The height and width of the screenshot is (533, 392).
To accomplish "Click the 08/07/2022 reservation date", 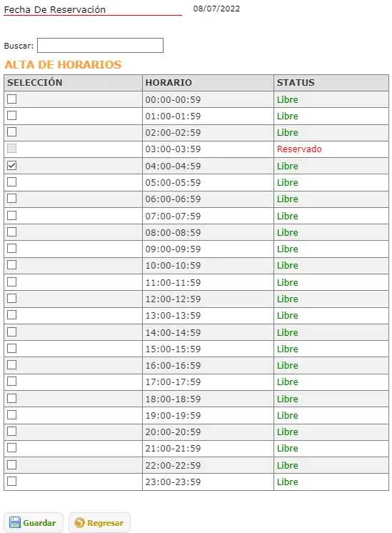I will point(217,9).
